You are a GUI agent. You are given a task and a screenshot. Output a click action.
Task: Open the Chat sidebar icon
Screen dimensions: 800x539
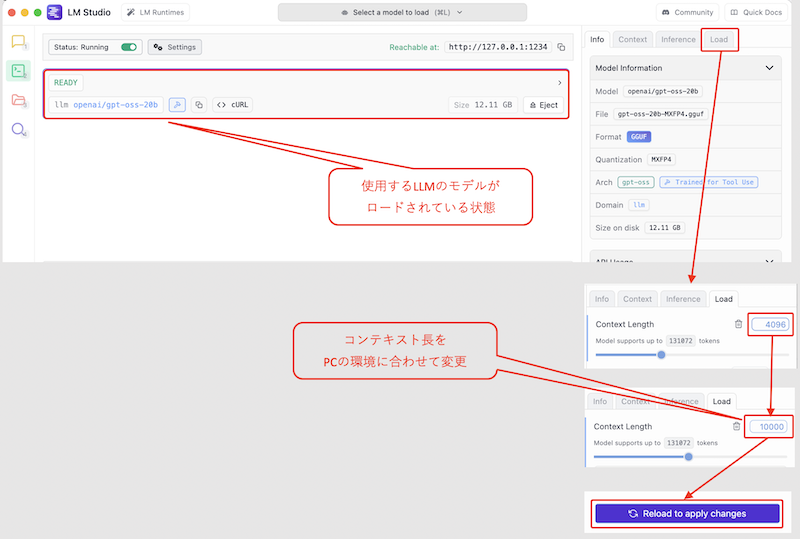click(x=18, y=41)
